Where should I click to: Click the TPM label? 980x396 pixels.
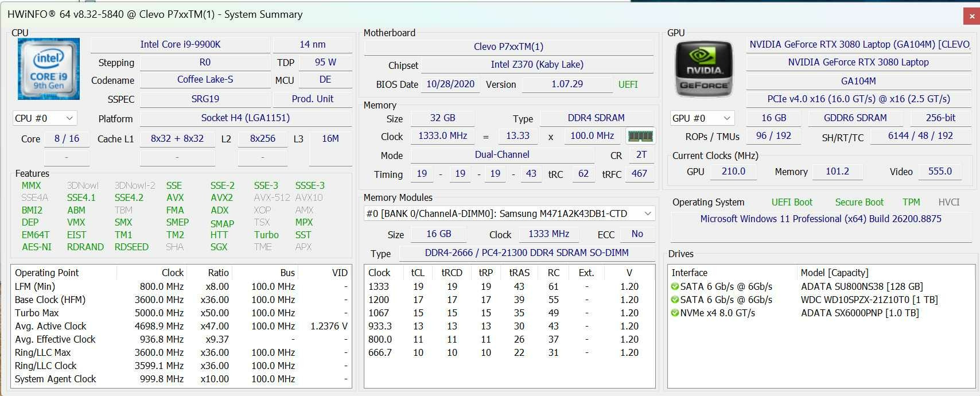pyautogui.click(x=911, y=202)
